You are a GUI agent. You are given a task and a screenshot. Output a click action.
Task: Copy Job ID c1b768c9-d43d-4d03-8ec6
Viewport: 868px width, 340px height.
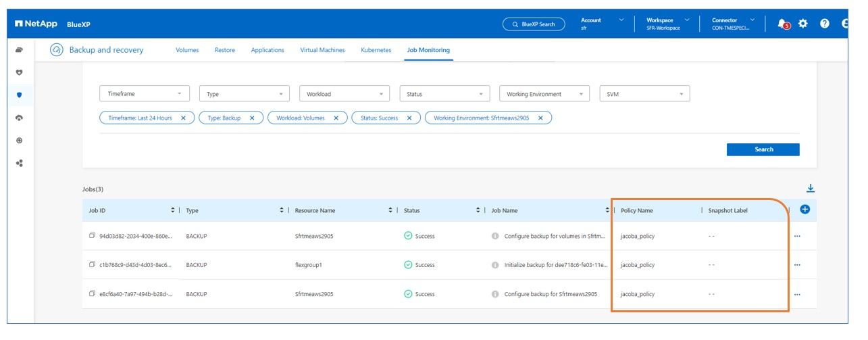pyautogui.click(x=92, y=265)
